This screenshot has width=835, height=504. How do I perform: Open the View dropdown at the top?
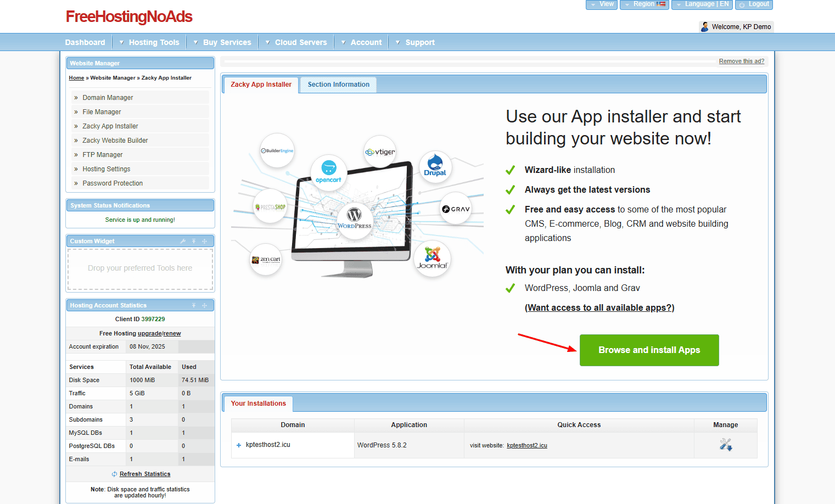[x=602, y=4]
